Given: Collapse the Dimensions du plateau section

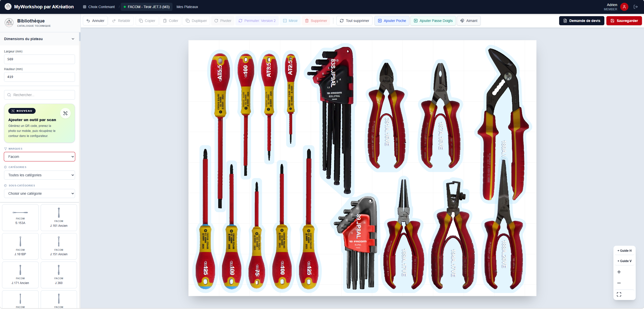Looking at the screenshot, I should click(39, 39).
